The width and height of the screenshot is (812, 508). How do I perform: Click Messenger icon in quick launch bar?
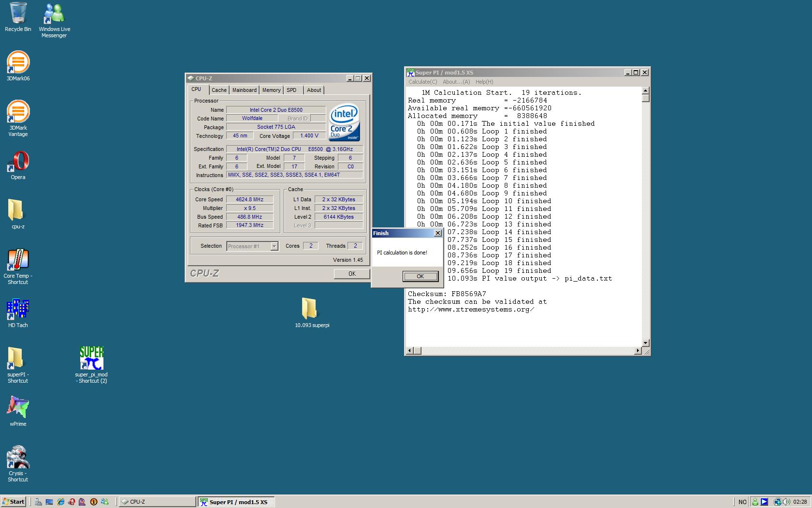click(105, 502)
